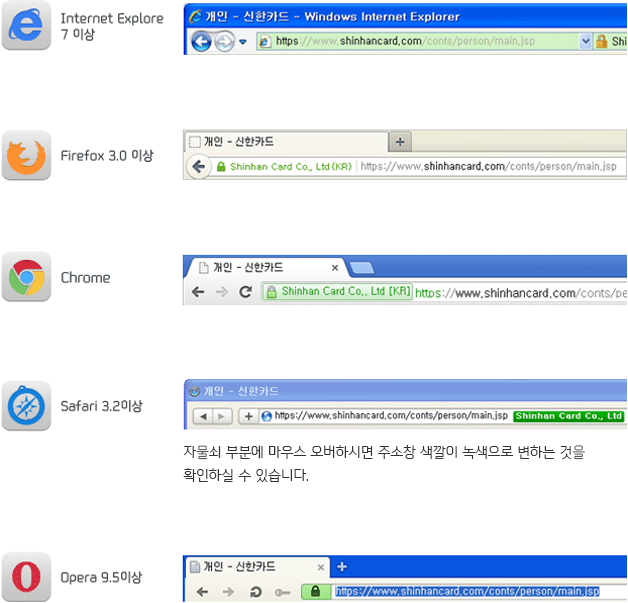
Task: Click the Opera forward arrow
Action: (228, 591)
